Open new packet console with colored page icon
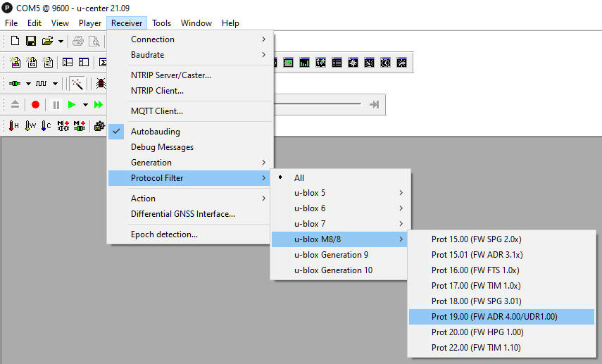 pyautogui.click(x=15, y=62)
